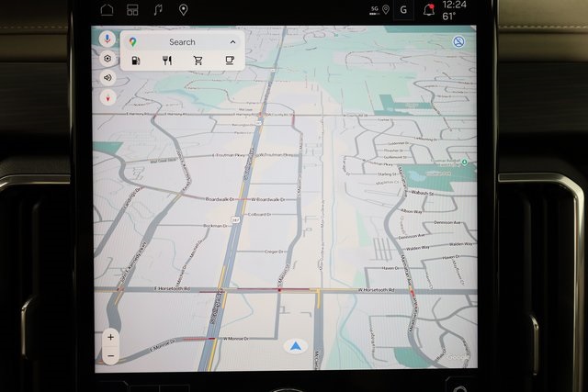This screenshot has width=588, height=392.
Task: Search for restaurants fork and knife icon
Action: click(167, 61)
